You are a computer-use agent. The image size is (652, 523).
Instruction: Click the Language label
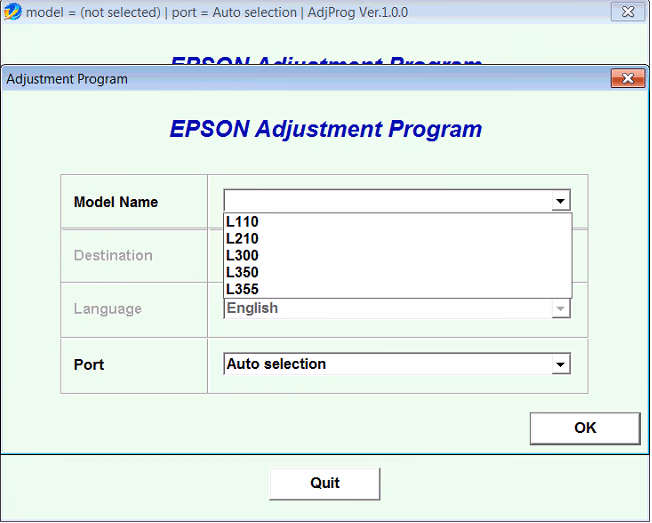[108, 309]
